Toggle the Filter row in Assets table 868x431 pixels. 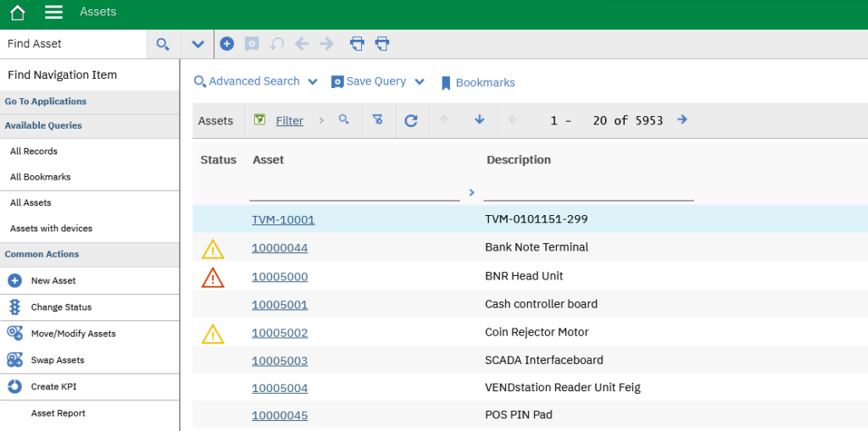click(x=290, y=120)
